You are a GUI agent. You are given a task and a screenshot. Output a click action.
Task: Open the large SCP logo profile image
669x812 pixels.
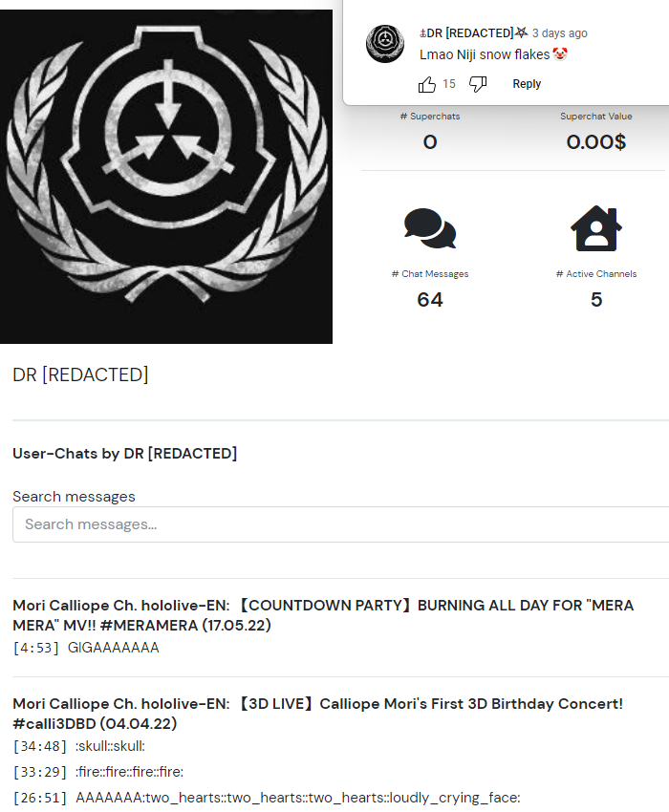pos(166,177)
